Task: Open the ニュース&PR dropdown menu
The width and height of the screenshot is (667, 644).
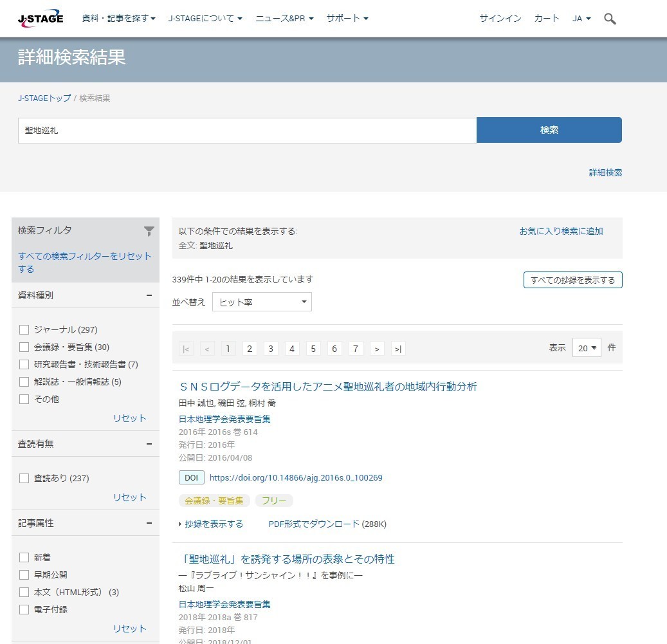Action: [284, 18]
